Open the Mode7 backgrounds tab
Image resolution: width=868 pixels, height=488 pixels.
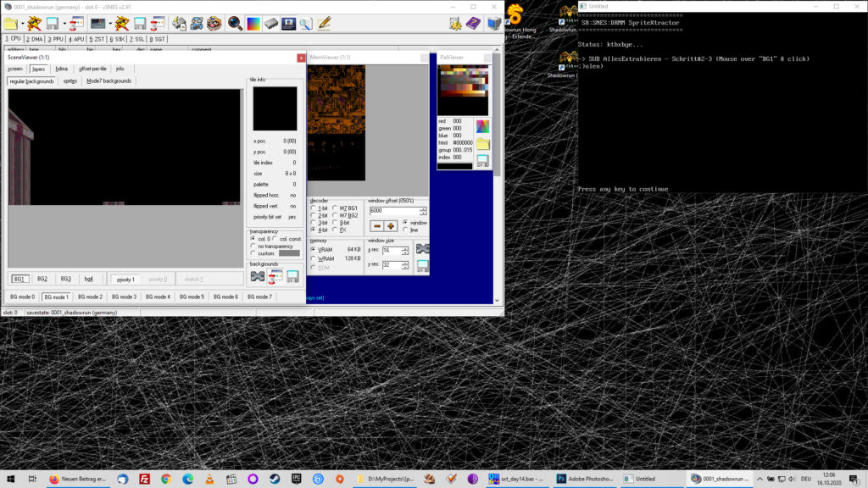click(x=109, y=81)
